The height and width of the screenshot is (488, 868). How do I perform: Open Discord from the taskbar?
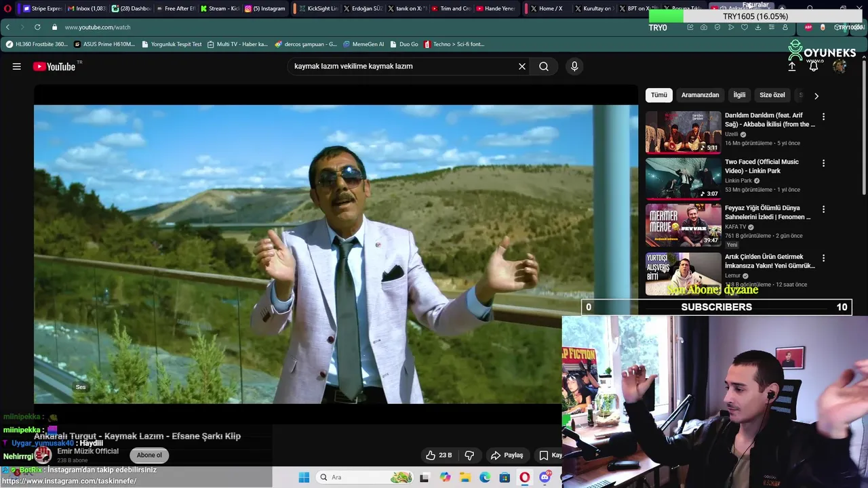point(545,477)
